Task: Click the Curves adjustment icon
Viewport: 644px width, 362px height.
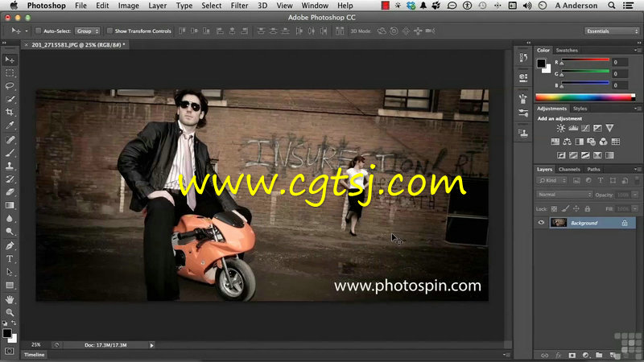Action: point(585,129)
